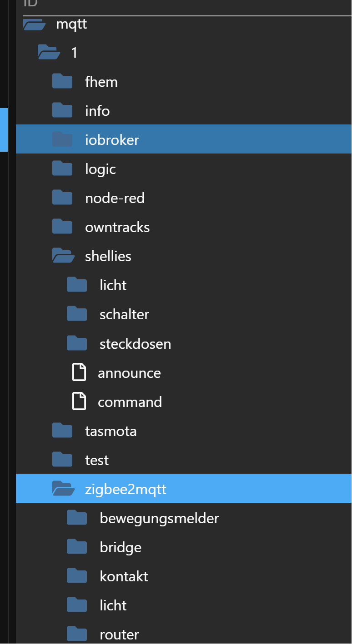Collapse the shellies open folder
The width and height of the screenshot is (352, 644).
pyautogui.click(x=63, y=256)
